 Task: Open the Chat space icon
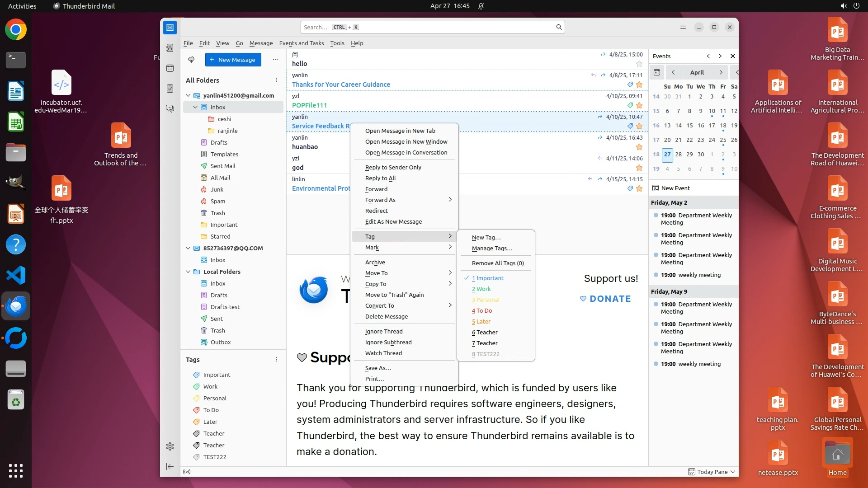tap(170, 109)
